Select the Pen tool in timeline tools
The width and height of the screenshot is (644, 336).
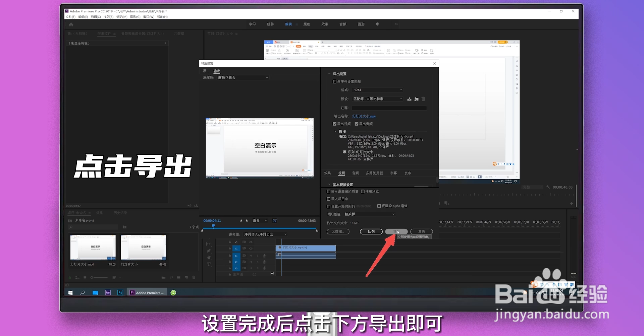pos(209,251)
